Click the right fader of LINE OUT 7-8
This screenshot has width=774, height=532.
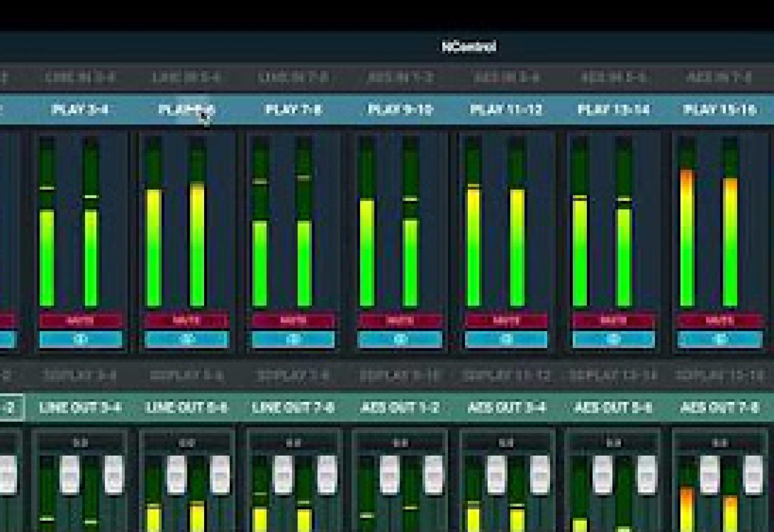pyautogui.click(x=327, y=474)
